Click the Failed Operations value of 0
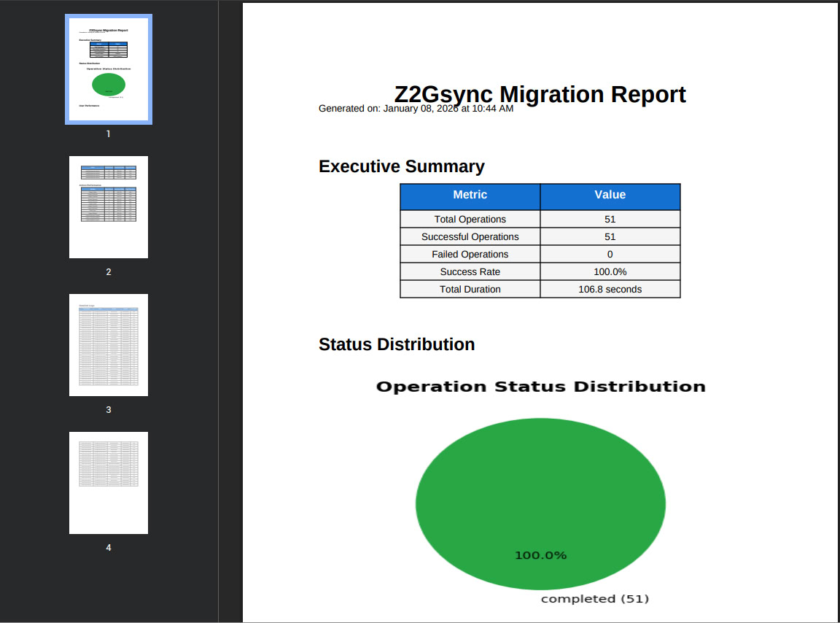Image resolution: width=840 pixels, height=623 pixels. [x=610, y=254]
